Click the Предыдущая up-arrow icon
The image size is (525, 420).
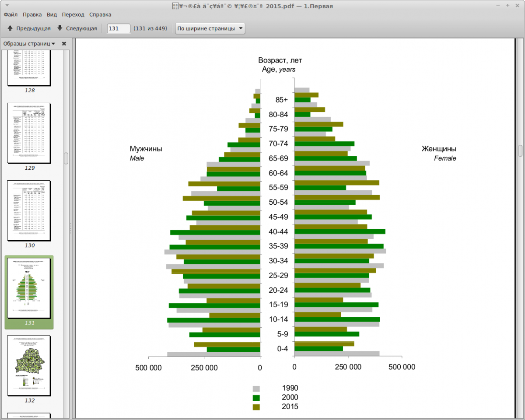10,28
